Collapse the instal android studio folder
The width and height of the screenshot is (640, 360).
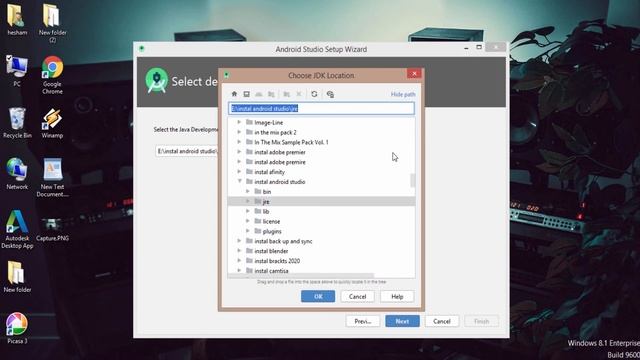(240, 181)
